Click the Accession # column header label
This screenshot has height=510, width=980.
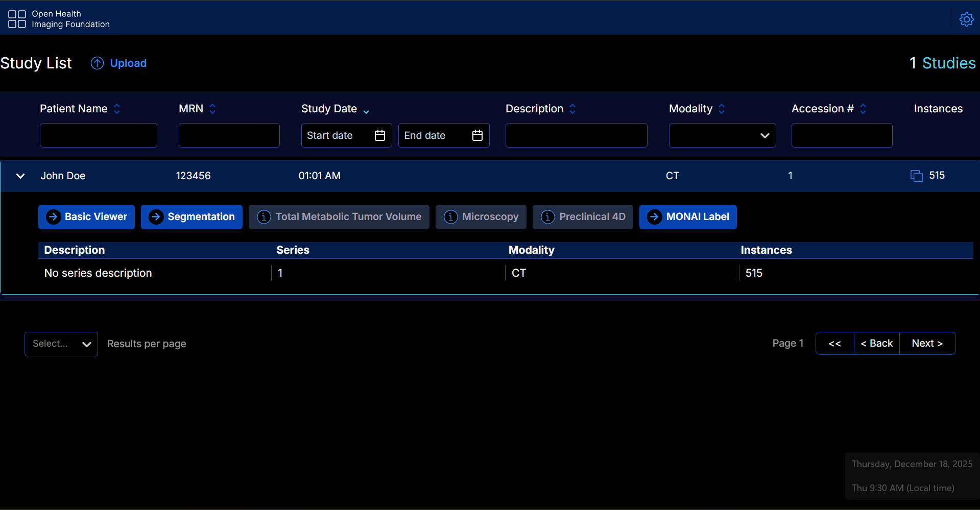click(823, 109)
